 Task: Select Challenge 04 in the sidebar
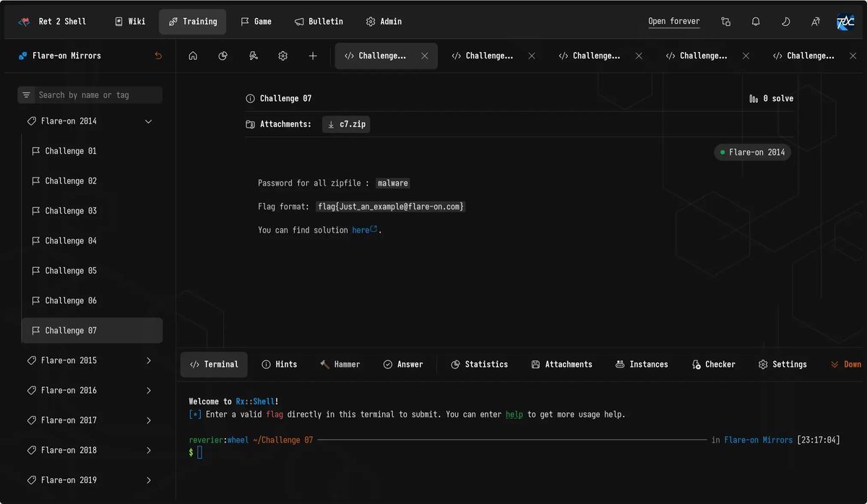click(x=92, y=240)
